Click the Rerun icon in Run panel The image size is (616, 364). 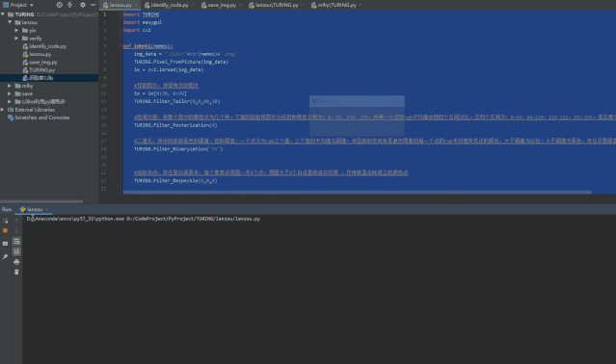point(5,221)
